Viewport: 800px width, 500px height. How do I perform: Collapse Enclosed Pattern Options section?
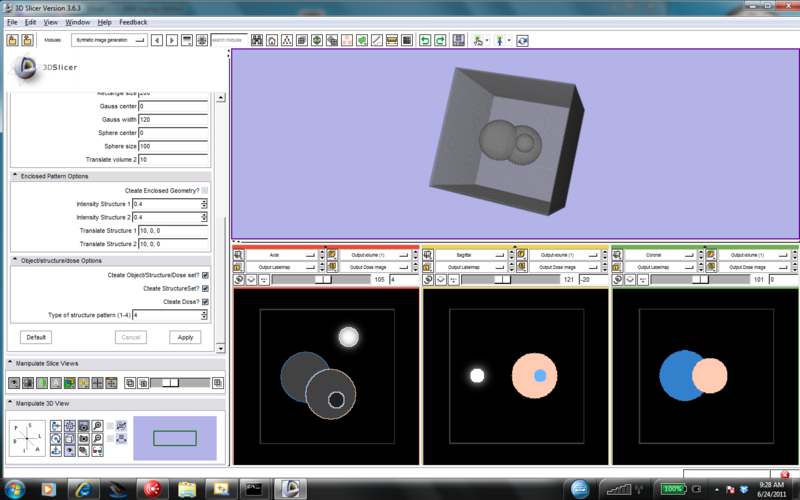pyautogui.click(x=111, y=176)
